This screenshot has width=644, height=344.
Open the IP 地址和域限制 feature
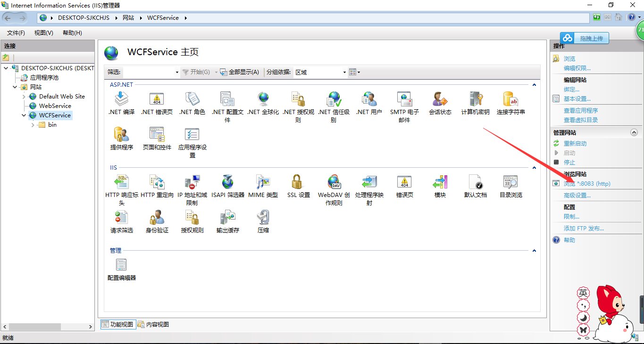point(192,190)
